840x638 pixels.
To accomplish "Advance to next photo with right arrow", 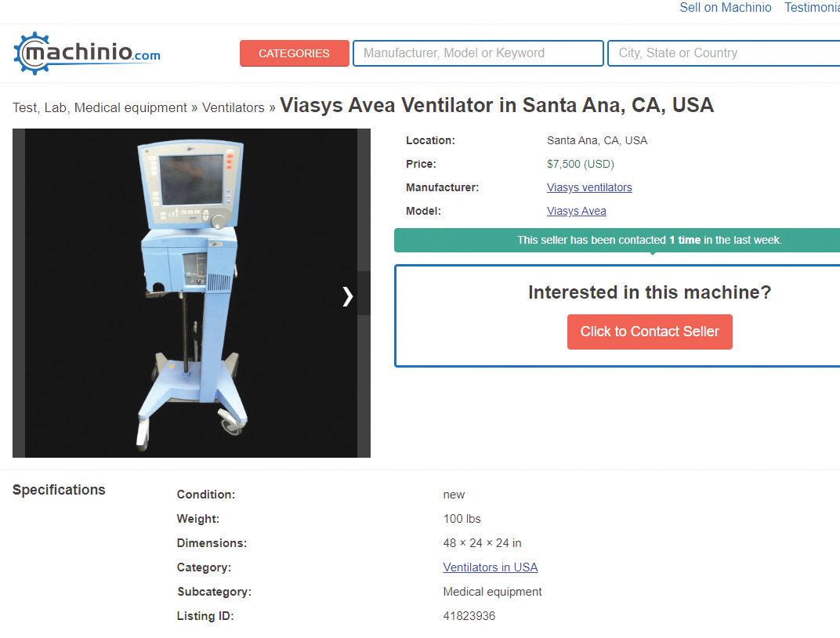I will [348, 295].
